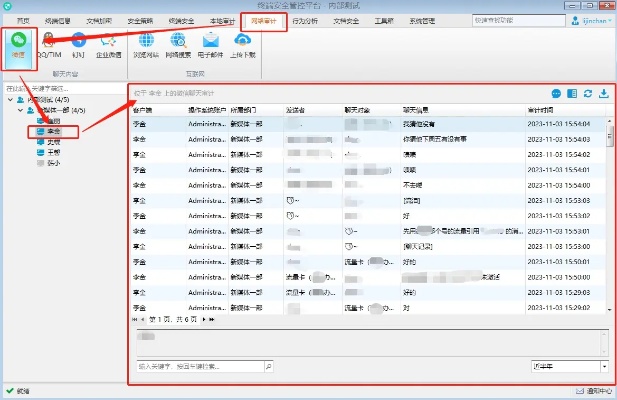
Task: Switch to the 首页 home tab
Action: pyautogui.click(x=23, y=21)
